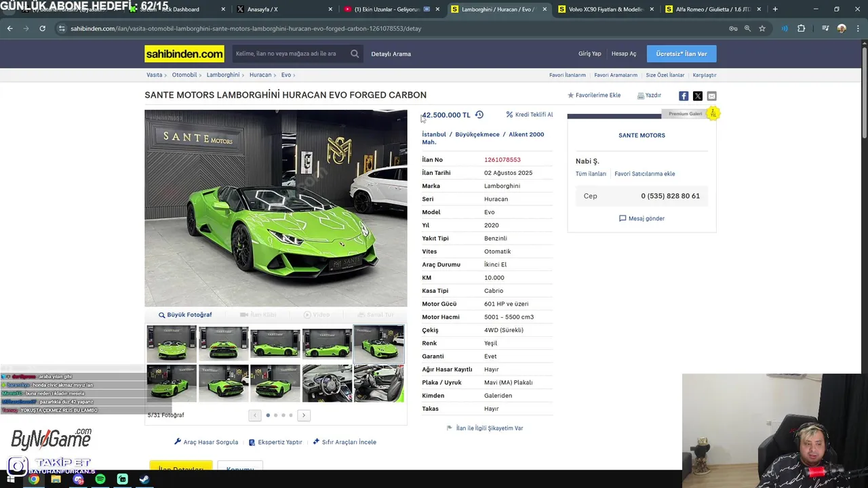
Task: Click Büyükçekmece location link
Action: pos(477,134)
